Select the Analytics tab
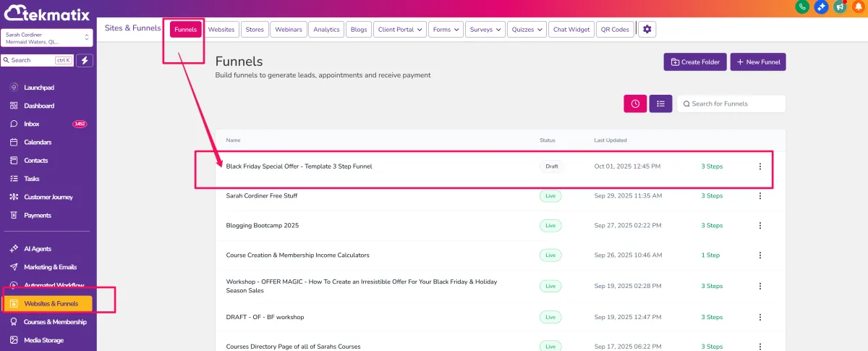The width and height of the screenshot is (868, 351). point(326,30)
